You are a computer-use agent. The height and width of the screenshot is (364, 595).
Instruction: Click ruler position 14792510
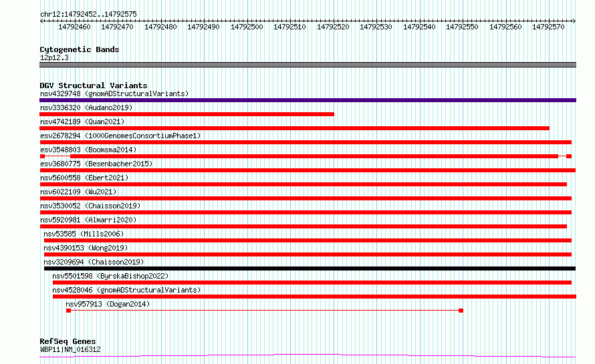click(289, 27)
